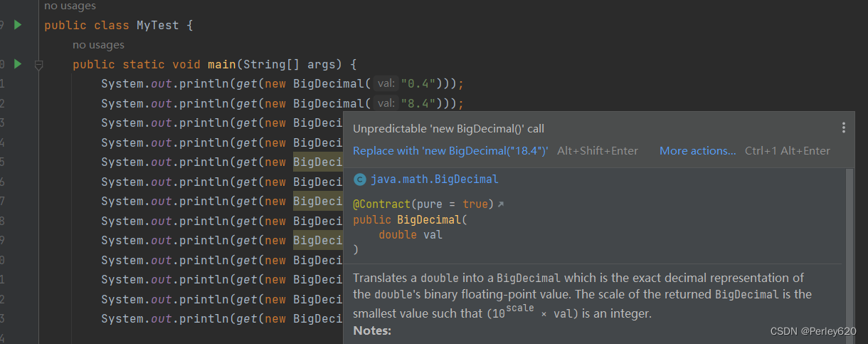This screenshot has width=868, height=344.
Task: Open More actions... in inspection popup
Action: (697, 151)
